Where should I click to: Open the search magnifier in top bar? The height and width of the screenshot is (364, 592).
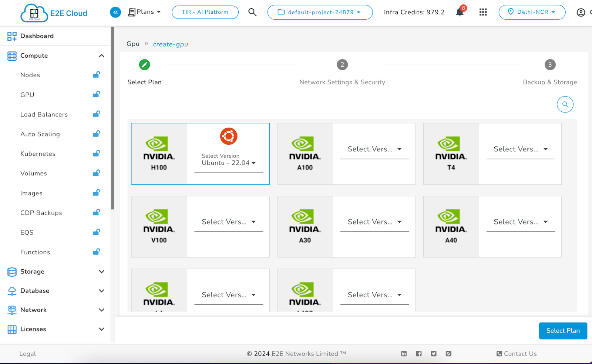[x=252, y=12]
